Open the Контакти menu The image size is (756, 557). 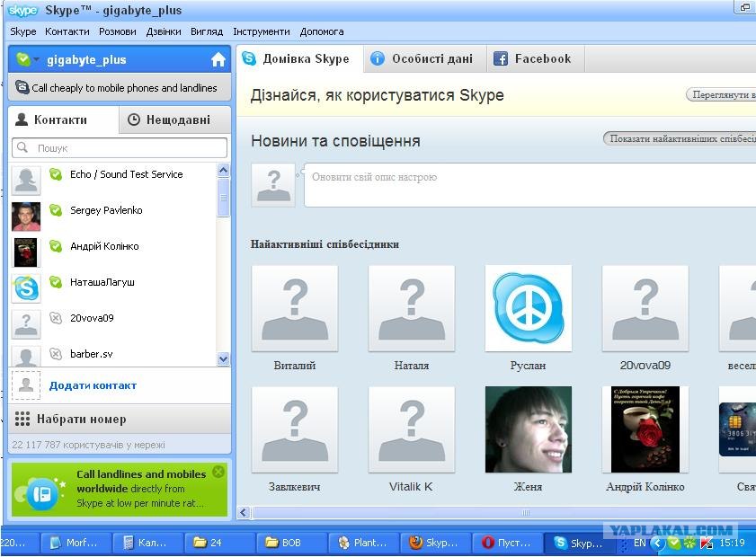(67, 31)
